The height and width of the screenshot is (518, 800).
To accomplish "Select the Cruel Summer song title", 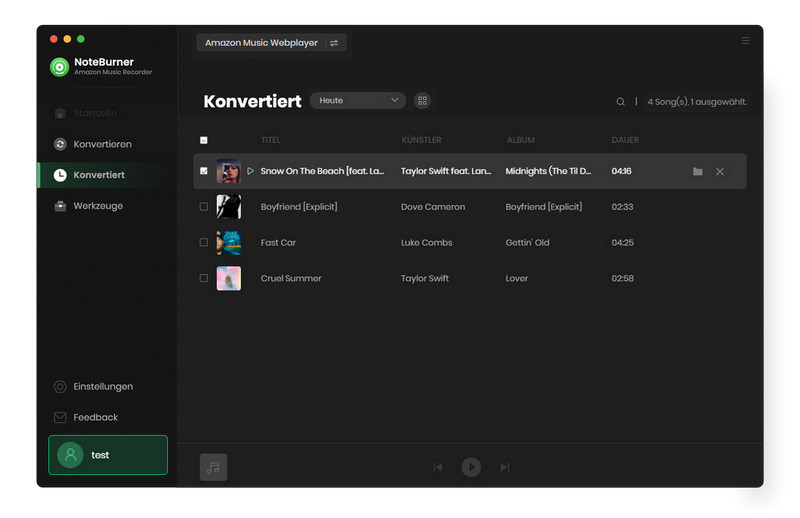I will coord(291,278).
